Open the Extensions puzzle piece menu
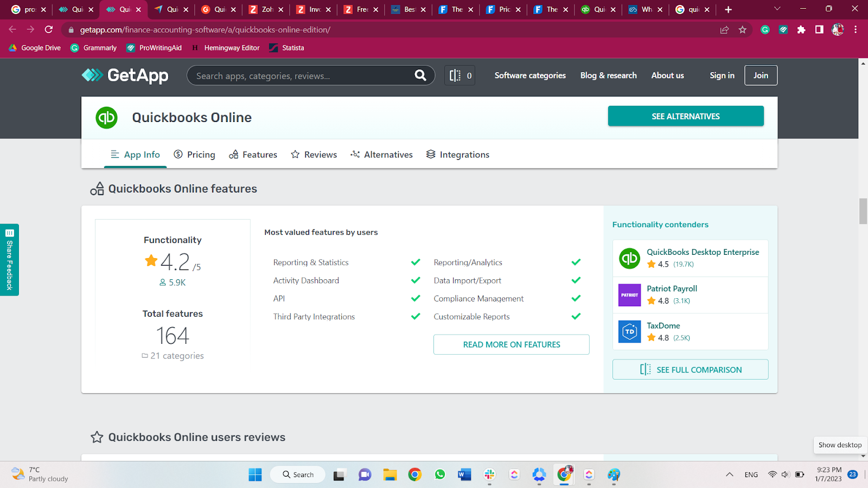Viewport: 868px width, 488px height. tap(801, 30)
